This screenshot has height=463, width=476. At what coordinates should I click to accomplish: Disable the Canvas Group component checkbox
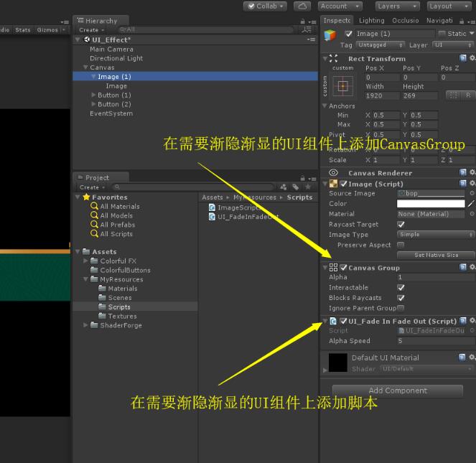[344, 268]
